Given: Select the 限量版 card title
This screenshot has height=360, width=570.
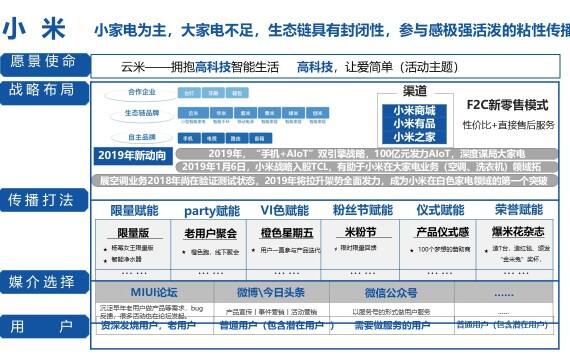Looking at the screenshot, I should [133, 233].
